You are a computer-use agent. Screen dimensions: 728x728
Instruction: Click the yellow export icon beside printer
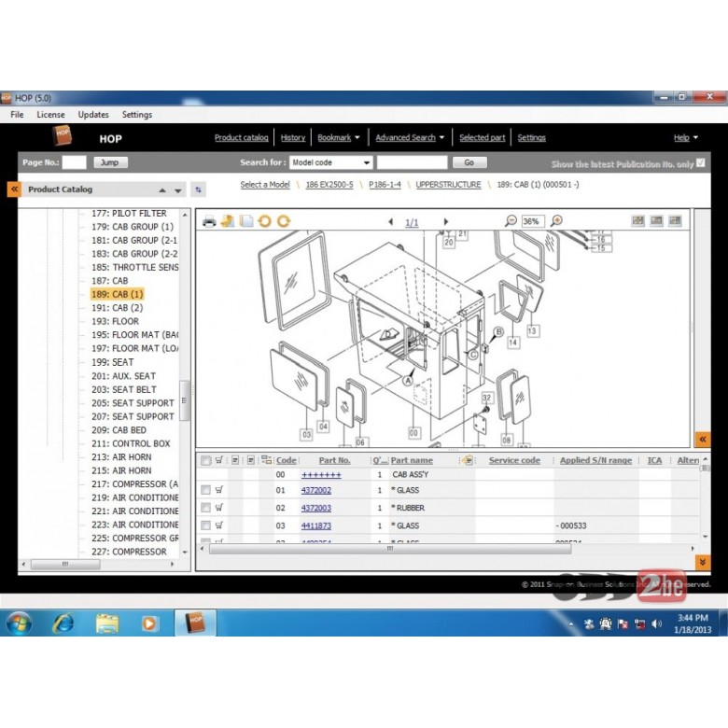point(228,221)
